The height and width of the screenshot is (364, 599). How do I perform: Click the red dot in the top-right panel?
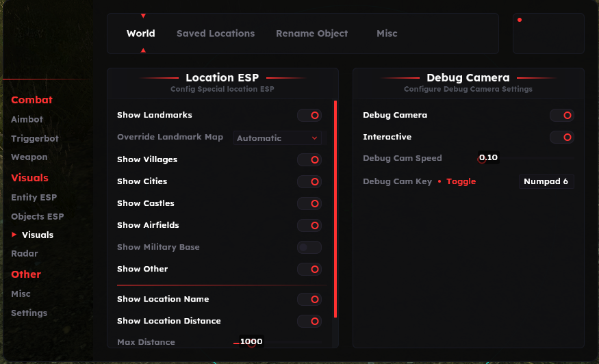520,20
